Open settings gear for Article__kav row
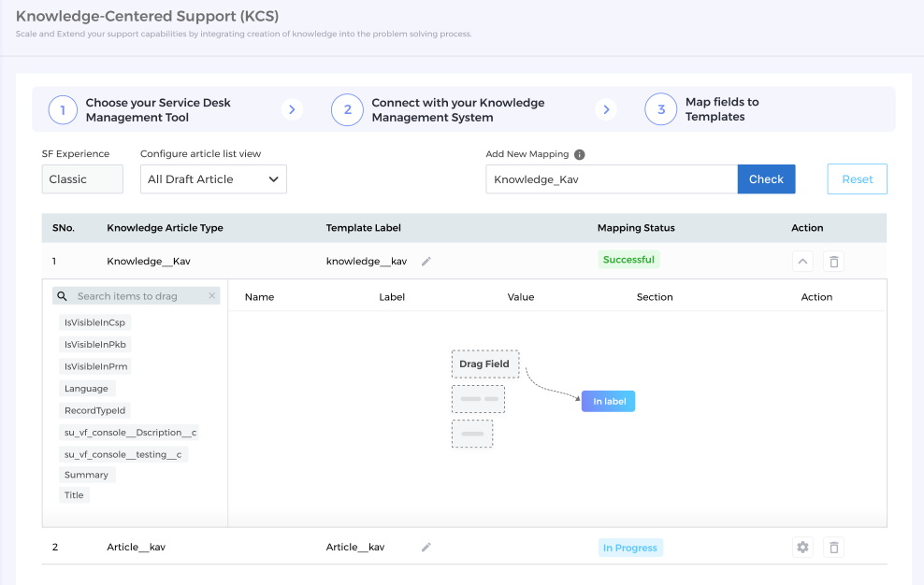The width and height of the screenshot is (924, 585). 802,548
